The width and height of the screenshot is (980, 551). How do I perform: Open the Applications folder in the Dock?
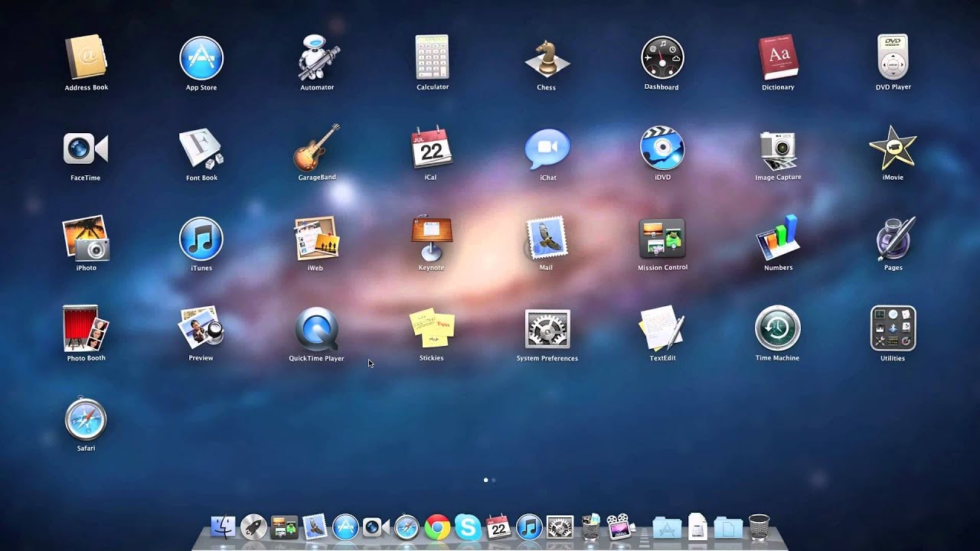click(667, 527)
